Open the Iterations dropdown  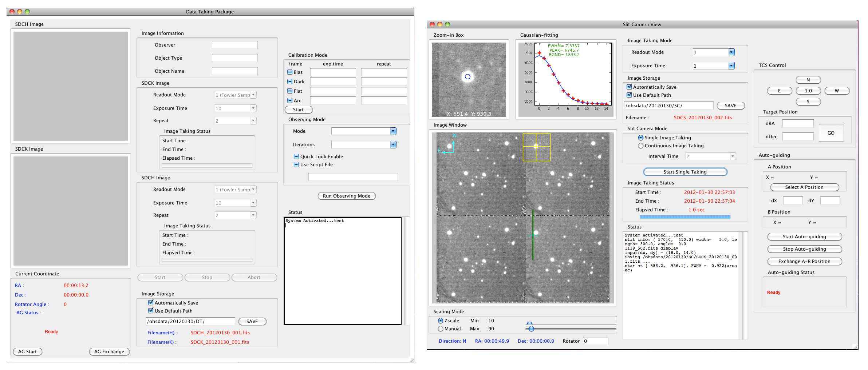tap(364, 144)
